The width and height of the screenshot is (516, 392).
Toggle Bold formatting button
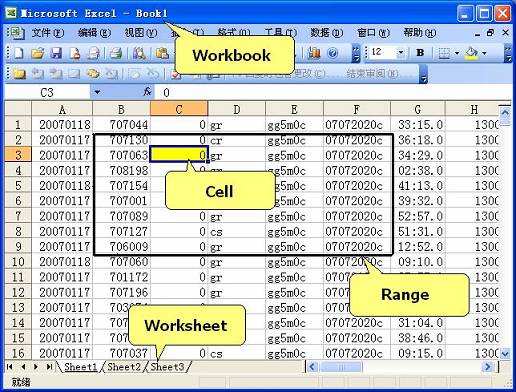point(420,52)
